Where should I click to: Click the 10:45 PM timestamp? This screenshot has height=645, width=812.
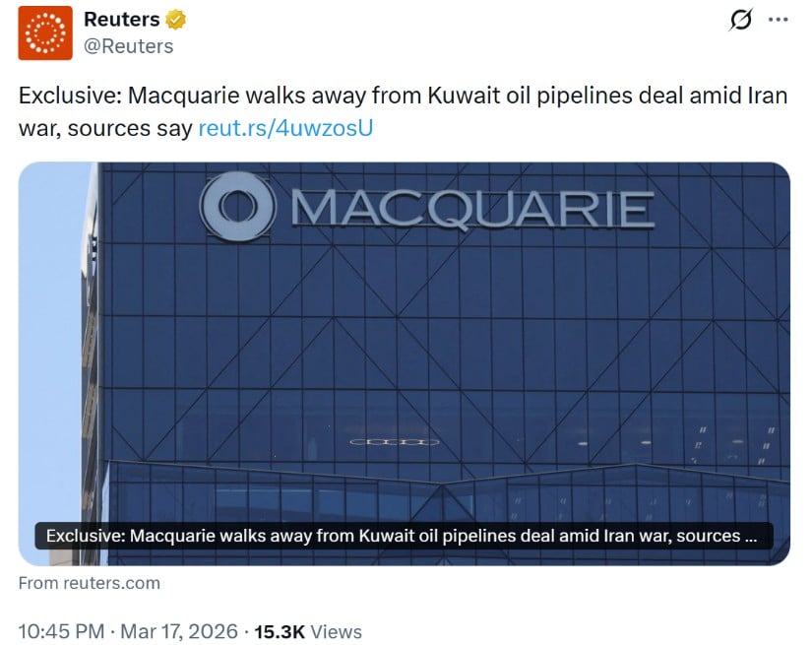61,632
